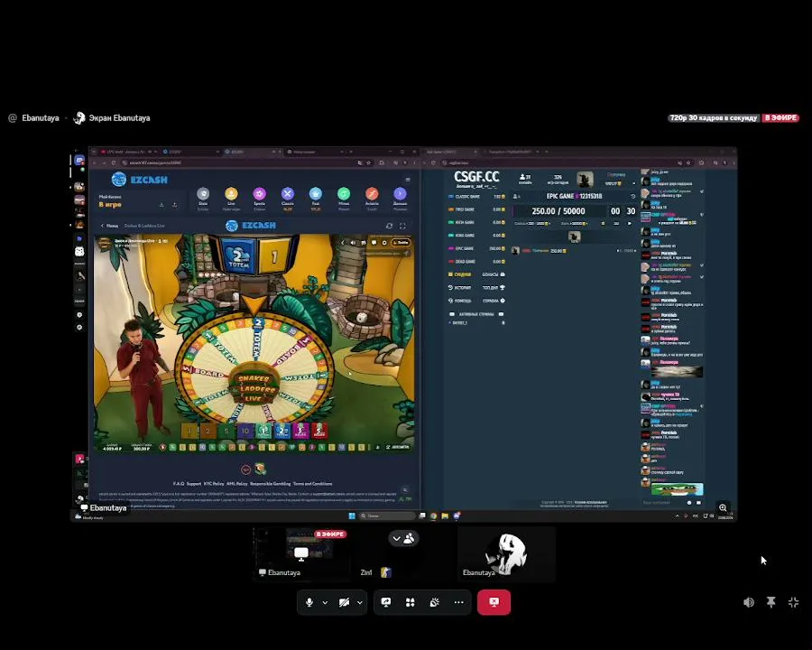Collapse the participants list chevron button
The image size is (812, 650).
coord(404,539)
